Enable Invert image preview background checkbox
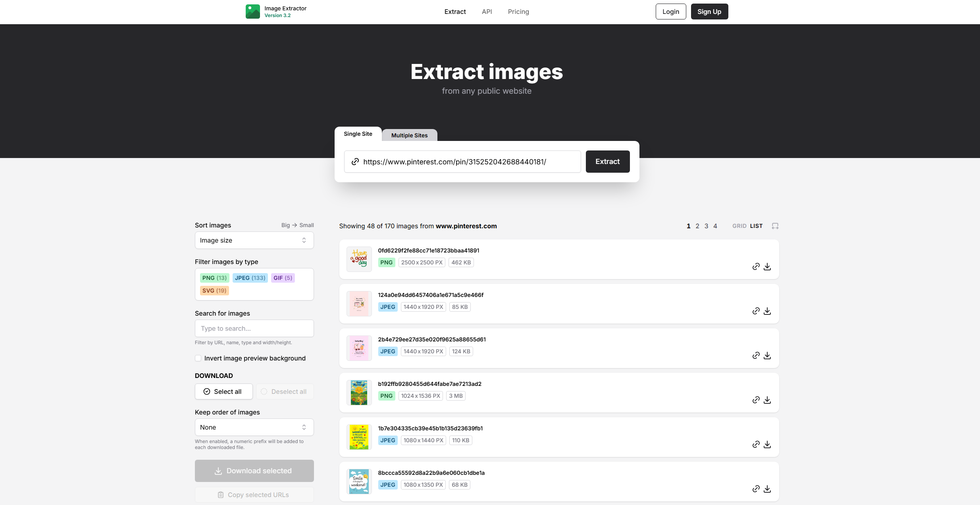The image size is (980, 505). coord(198,358)
